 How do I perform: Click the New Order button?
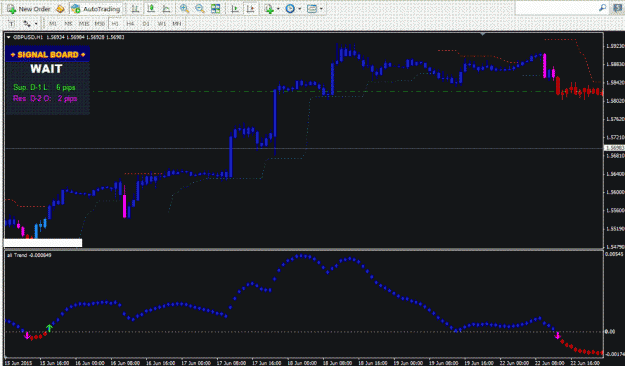tap(29, 9)
